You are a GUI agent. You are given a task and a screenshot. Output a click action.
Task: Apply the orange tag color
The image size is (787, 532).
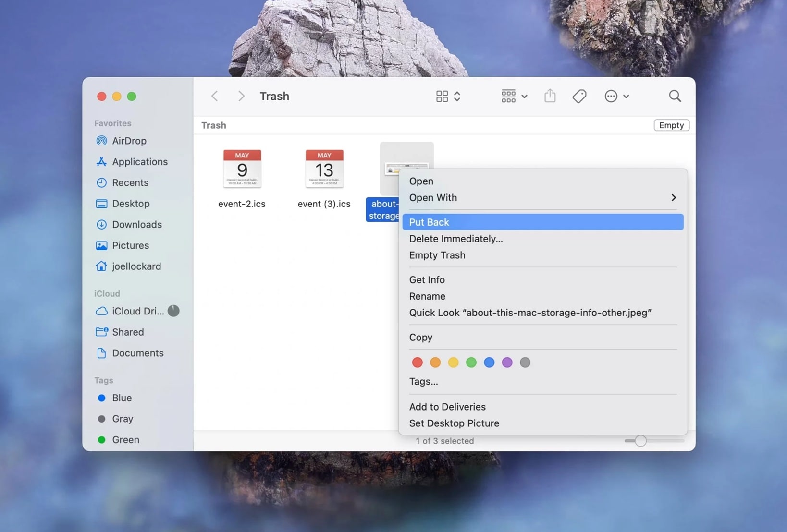pyautogui.click(x=435, y=362)
